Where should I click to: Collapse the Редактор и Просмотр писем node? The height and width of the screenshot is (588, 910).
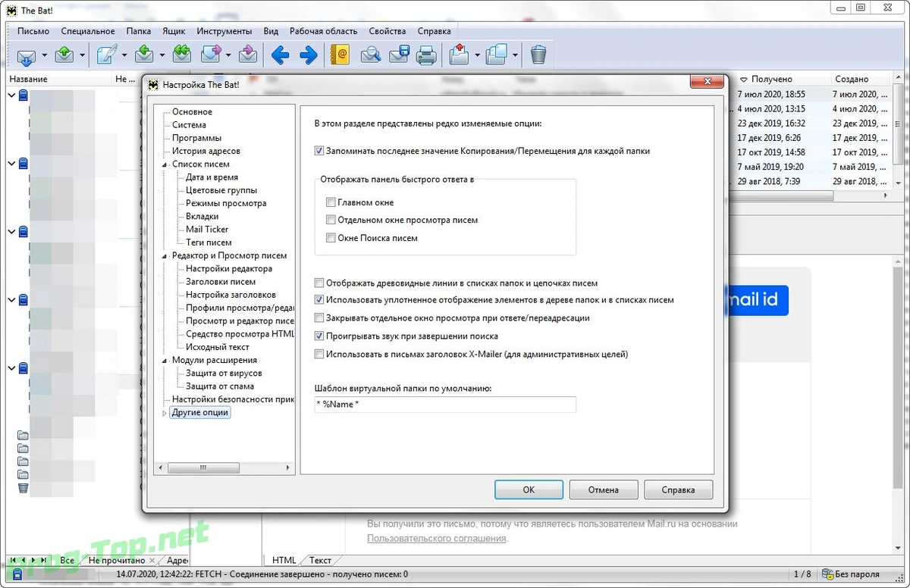(x=165, y=256)
